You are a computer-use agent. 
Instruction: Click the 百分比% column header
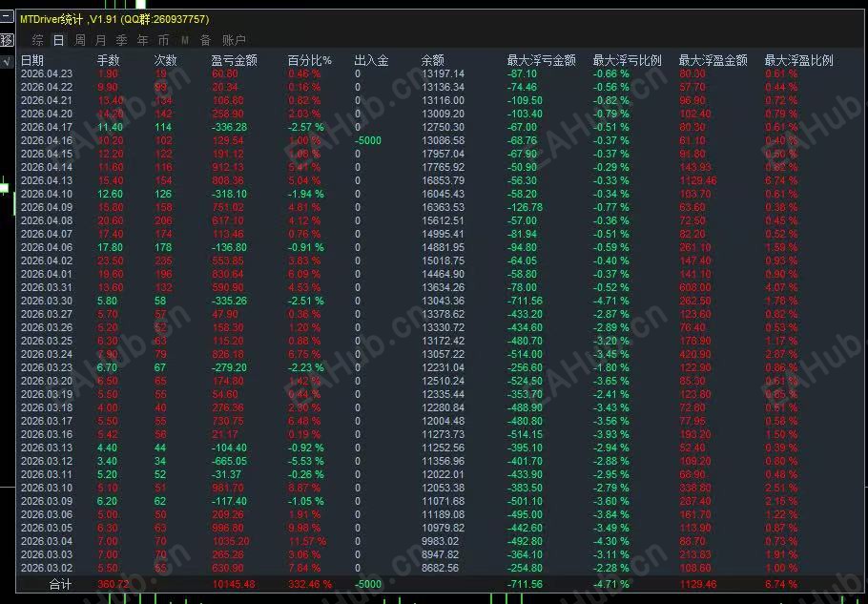pos(309,60)
